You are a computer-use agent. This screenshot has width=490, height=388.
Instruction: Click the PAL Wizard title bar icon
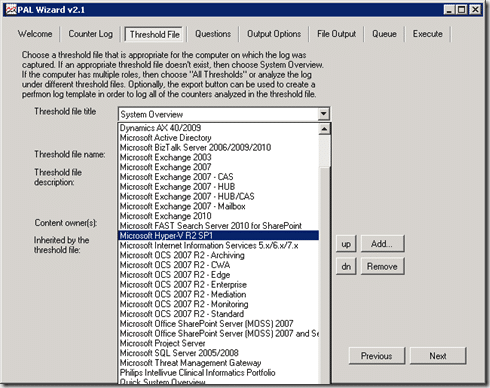(x=11, y=10)
